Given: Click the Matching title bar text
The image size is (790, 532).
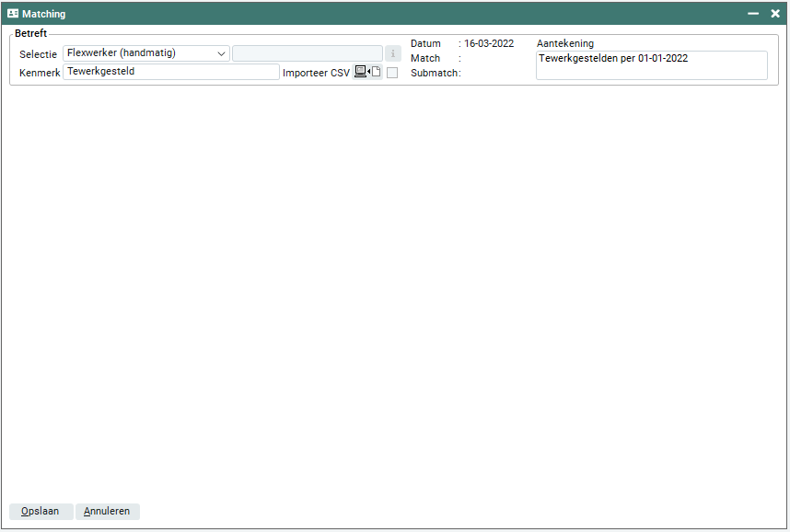Looking at the screenshot, I should point(43,14).
